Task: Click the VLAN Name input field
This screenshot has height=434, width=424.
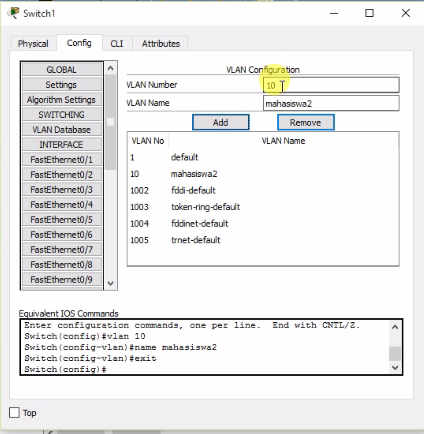Action: 331,103
